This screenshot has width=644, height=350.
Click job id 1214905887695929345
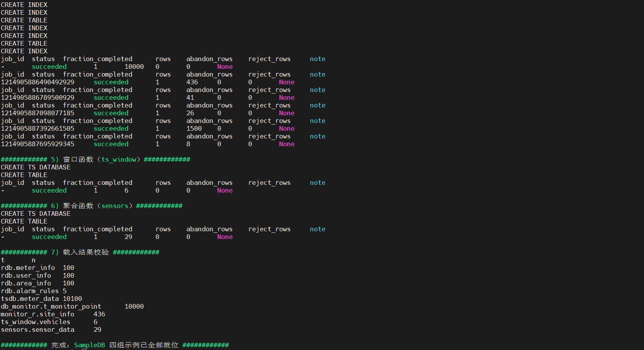tap(37, 144)
